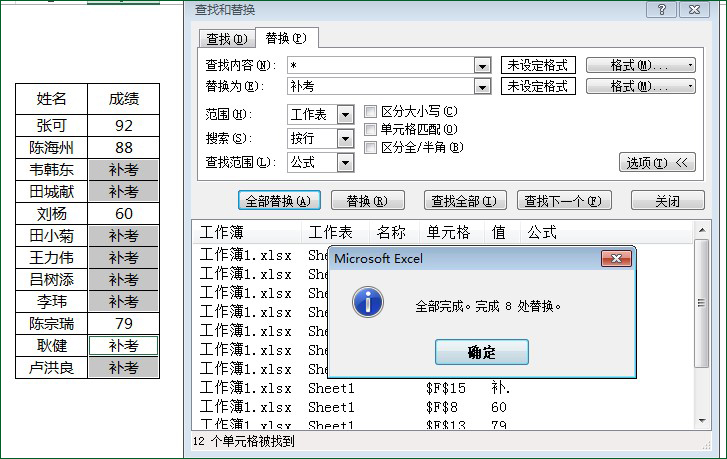Image resolution: width=727 pixels, height=459 pixels.
Task: Open the 替换为 dropdown arrow
Action: [482, 86]
